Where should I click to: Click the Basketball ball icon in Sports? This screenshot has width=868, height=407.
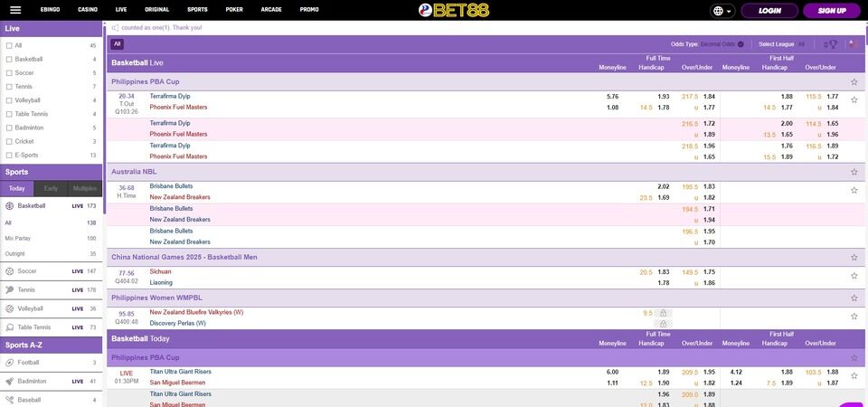(x=9, y=206)
